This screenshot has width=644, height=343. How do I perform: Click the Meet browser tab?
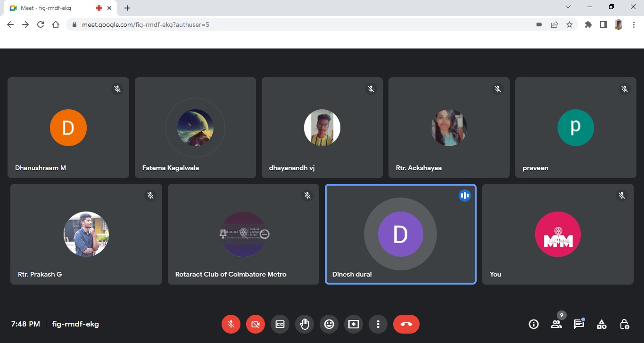[x=52, y=8]
